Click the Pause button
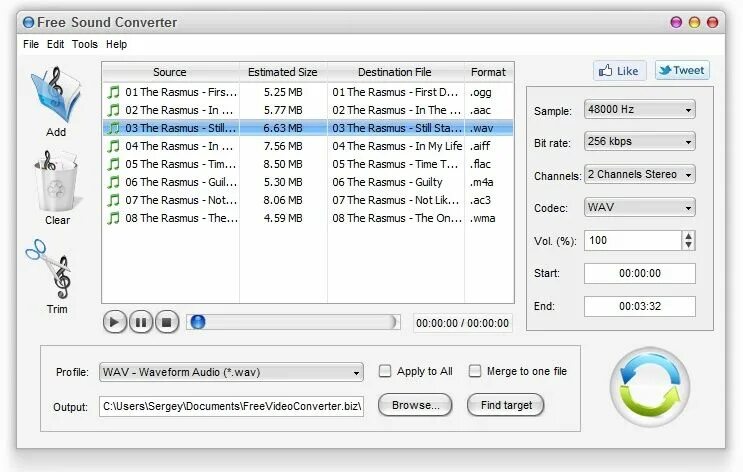This screenshot has height=472, width=743. click(141, 323)
